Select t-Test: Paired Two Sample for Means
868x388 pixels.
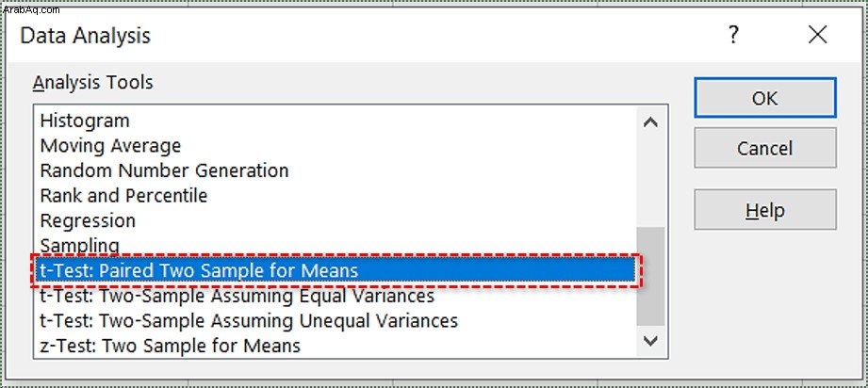pyautogui.click(x=336, y=270)
